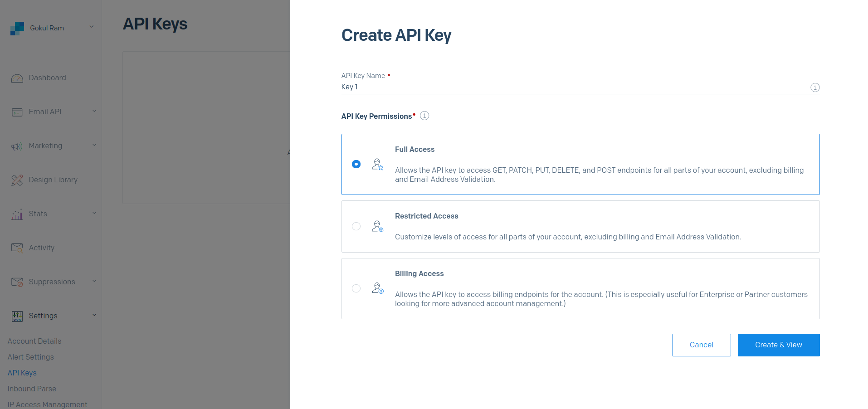Choose the Restricted Access radio option
Image resolution: width=868 pixels, height=409 pixels.
click(x=356, y=226)
